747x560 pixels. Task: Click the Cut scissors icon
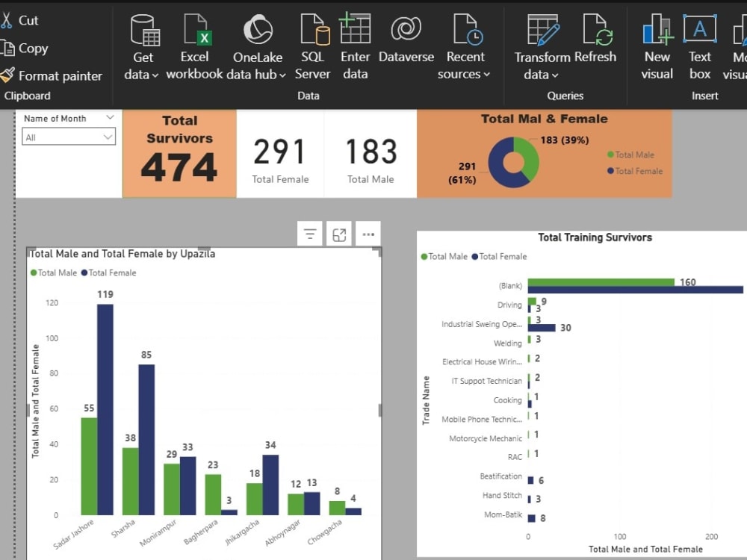tap(6, 20)
